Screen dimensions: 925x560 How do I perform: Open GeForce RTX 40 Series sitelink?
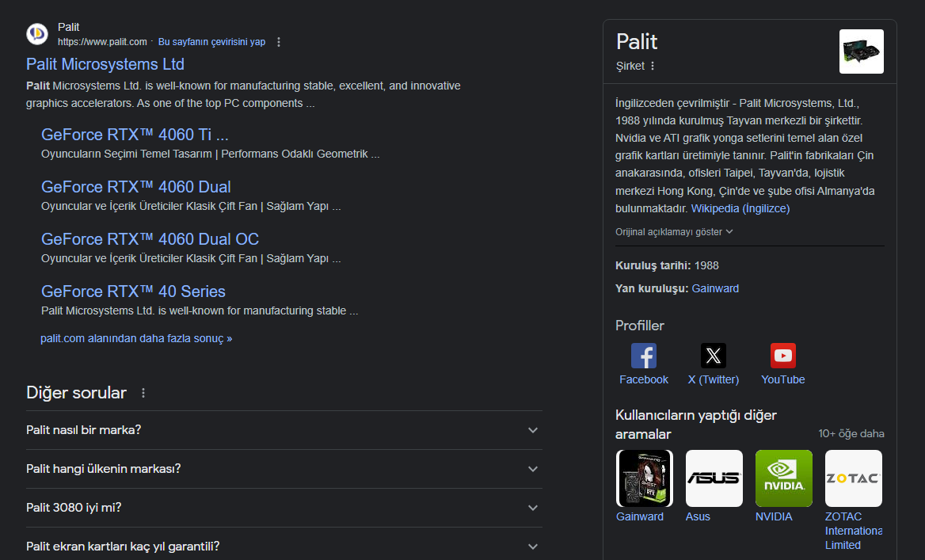(133, 291)
